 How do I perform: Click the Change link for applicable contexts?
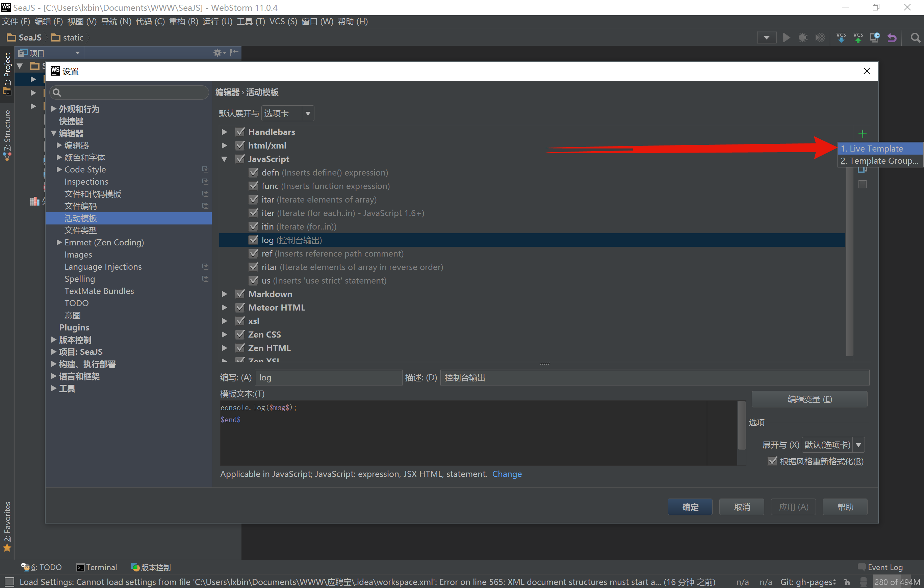click(507, 474)
